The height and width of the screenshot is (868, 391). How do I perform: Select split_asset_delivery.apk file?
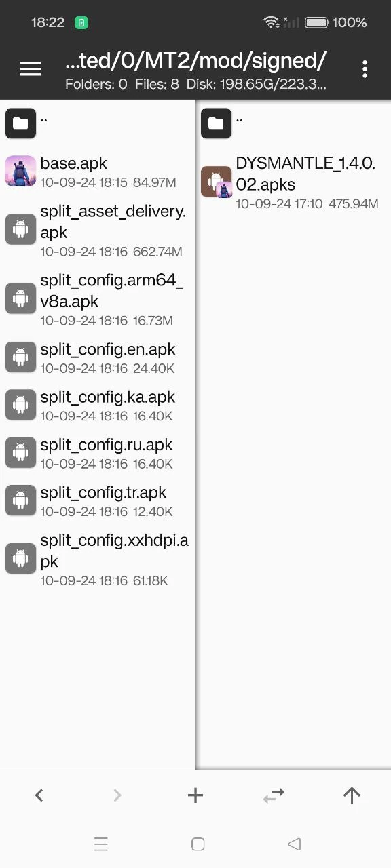tap(98, 229)
